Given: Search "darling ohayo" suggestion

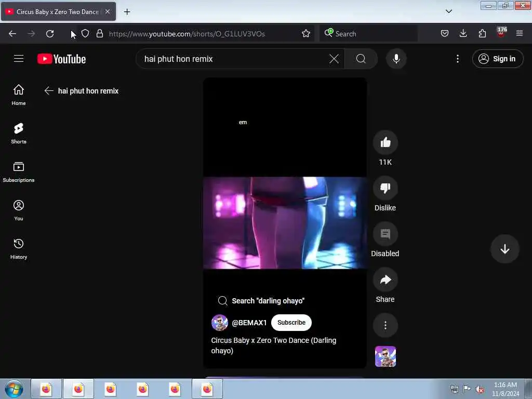Looking at the screenshot, I should [x=261, y=301].
